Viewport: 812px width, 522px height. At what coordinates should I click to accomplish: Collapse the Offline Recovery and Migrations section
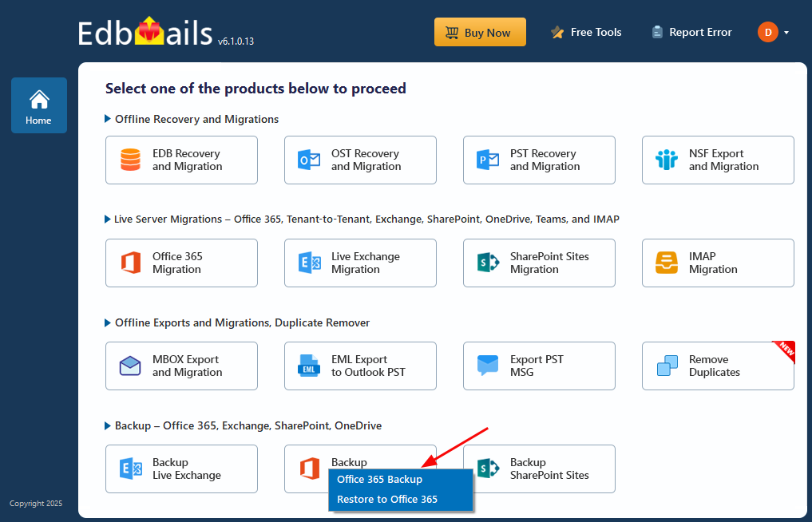108,119
